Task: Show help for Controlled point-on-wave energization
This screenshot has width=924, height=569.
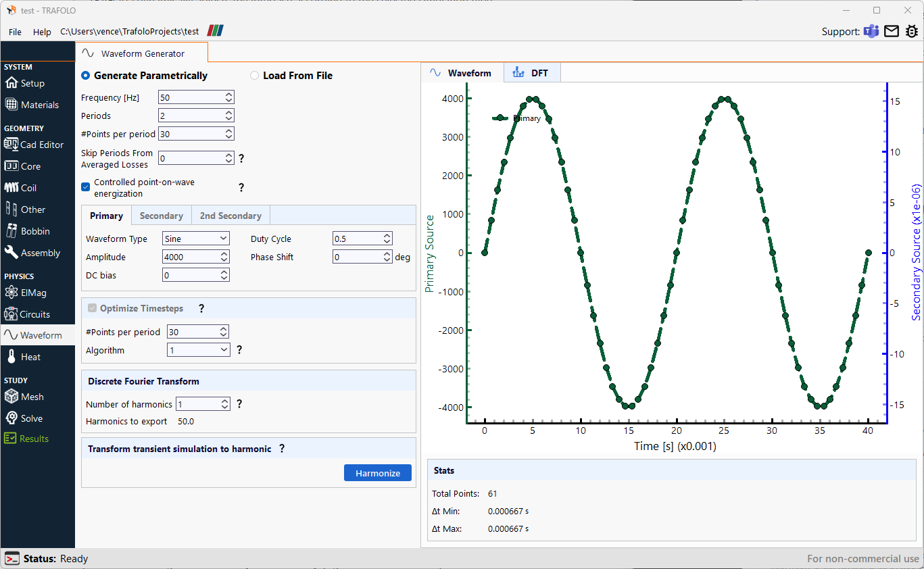Action: (x=241, y=188)
